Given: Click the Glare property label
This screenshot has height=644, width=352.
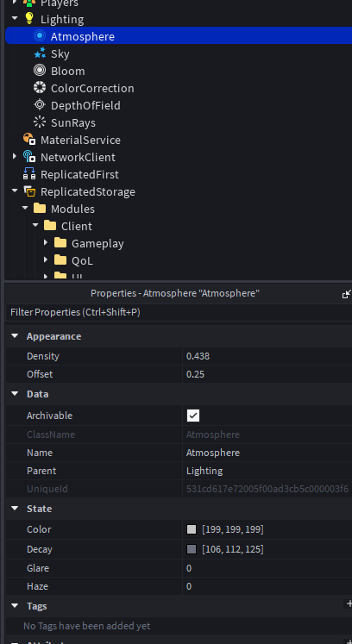Looking at the screenshot, I should (x=38, y=568).
